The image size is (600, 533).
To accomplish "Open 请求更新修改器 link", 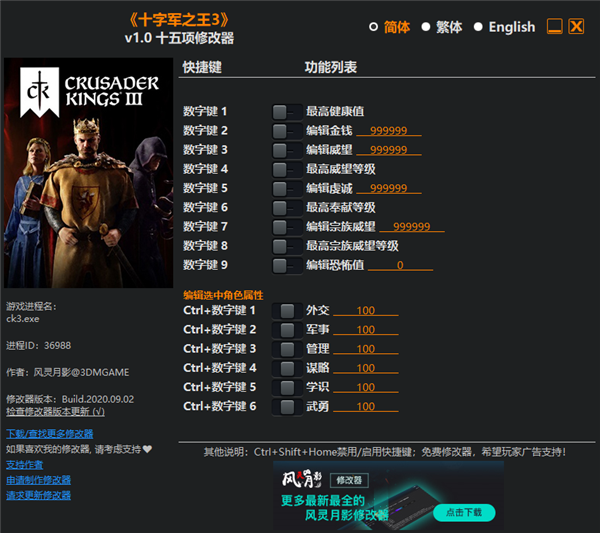I will [39, 495].
